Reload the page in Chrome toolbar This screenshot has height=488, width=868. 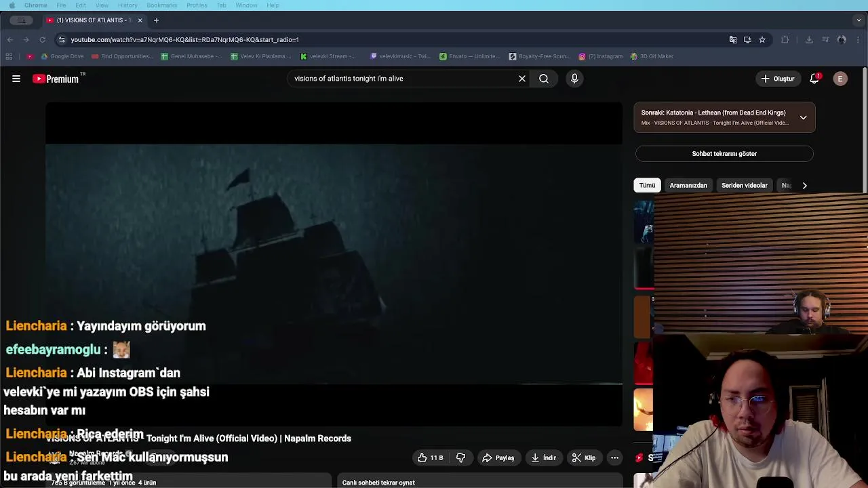pyautogui.click(x=42, y=39)
